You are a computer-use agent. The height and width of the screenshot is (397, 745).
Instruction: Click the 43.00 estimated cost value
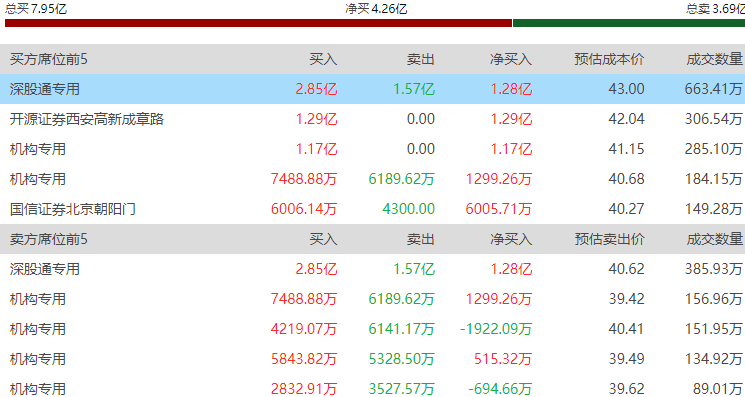(627, 89)
